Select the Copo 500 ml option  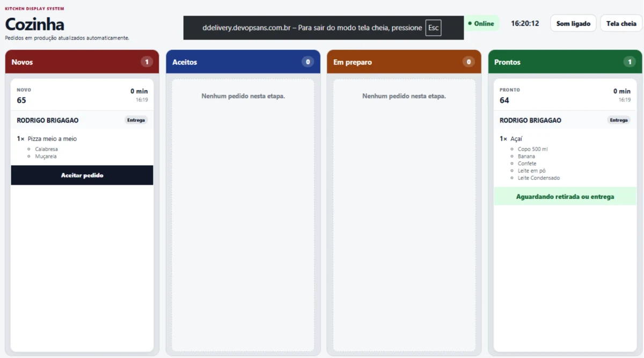(533, 149)
